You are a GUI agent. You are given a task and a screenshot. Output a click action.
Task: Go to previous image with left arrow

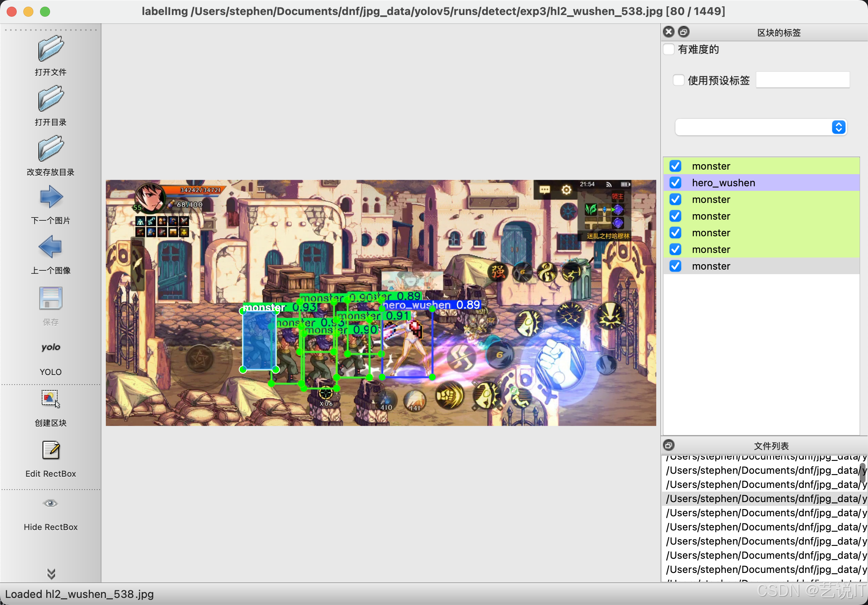point(50,247)
